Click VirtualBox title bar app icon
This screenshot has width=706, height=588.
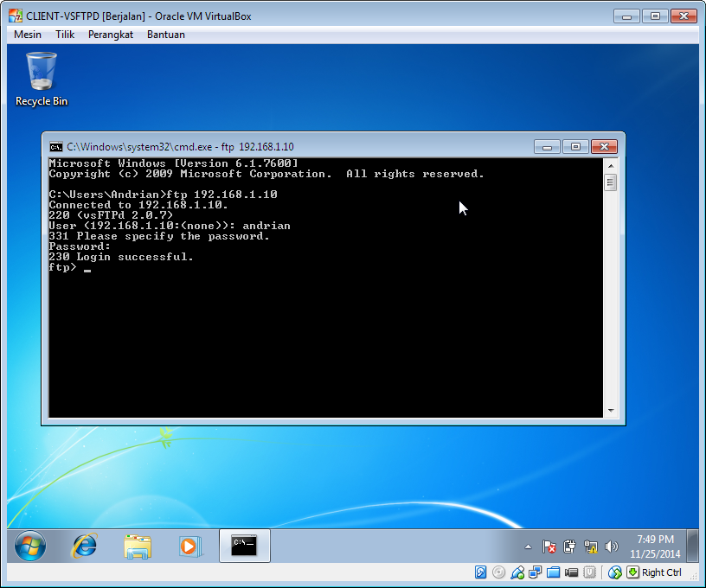tap(16, 16)
